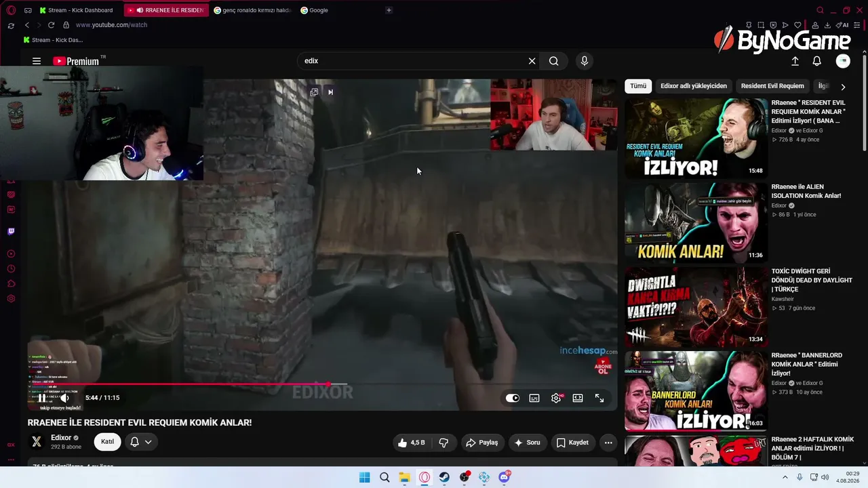Screen dimensions: 868x488
Task: Open a new browser tab
Action: point(389,10)
